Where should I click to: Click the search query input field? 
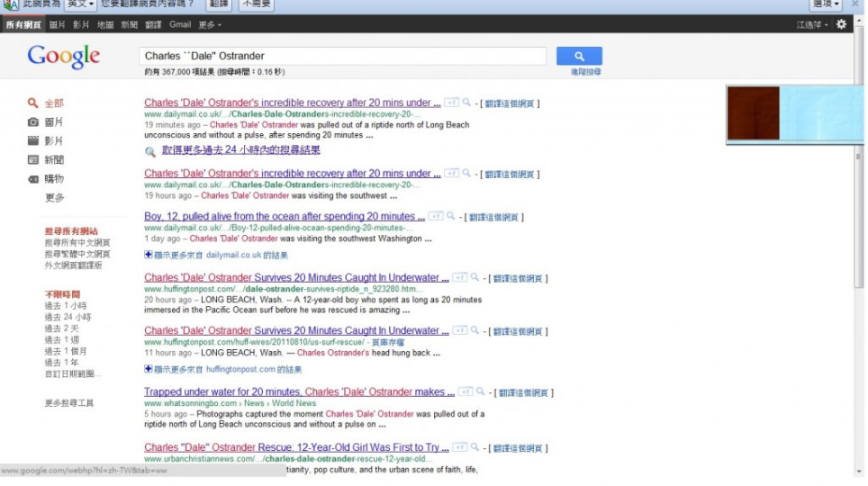(342, 56)
